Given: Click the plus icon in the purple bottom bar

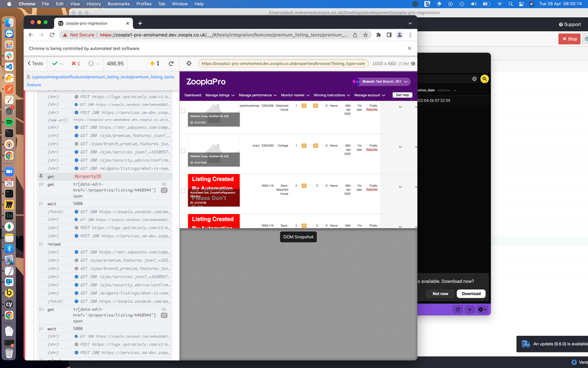Looking at the screenshot, I should (x=470, y=309).
